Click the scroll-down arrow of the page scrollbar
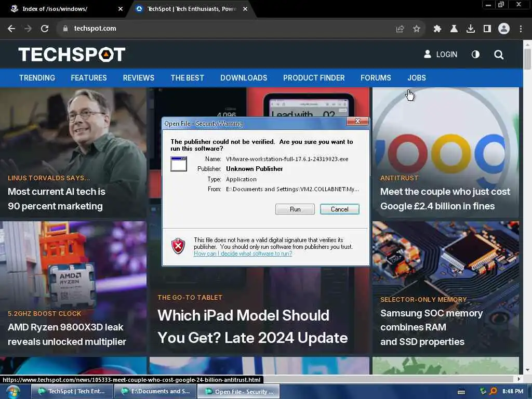The width and height of the screenshot is (532, 399). click(x=527, y=370)
